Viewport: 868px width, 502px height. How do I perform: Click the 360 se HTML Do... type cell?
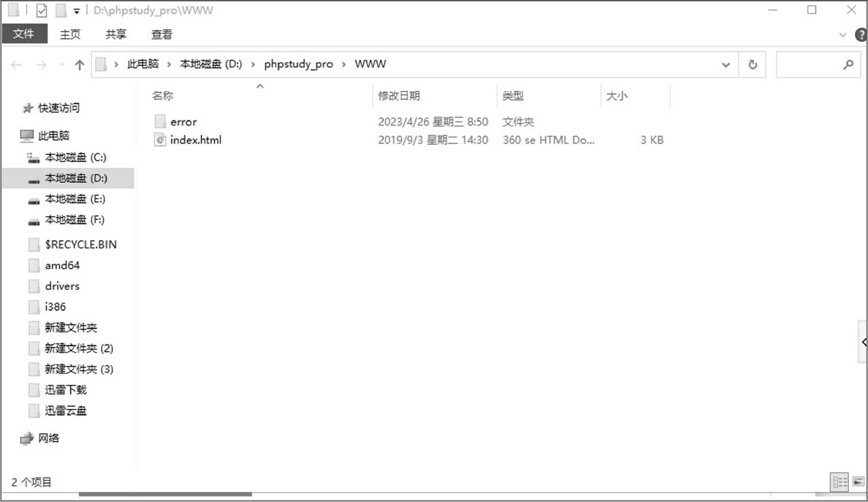[x=549, y=140]
